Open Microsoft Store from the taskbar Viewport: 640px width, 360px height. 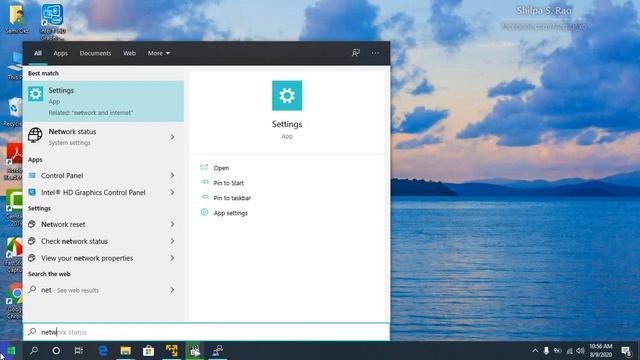coord(149,351)
